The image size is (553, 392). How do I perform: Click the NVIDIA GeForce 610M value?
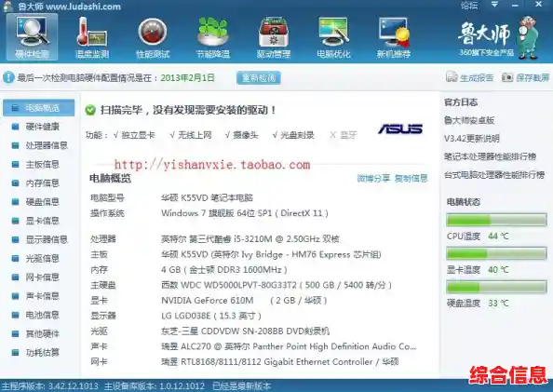[x=244, y=301]
